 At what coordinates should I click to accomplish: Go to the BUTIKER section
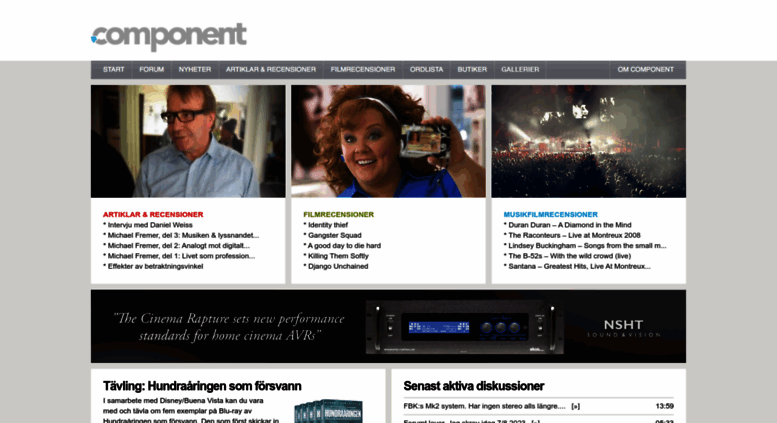click(x=472, y=69)
